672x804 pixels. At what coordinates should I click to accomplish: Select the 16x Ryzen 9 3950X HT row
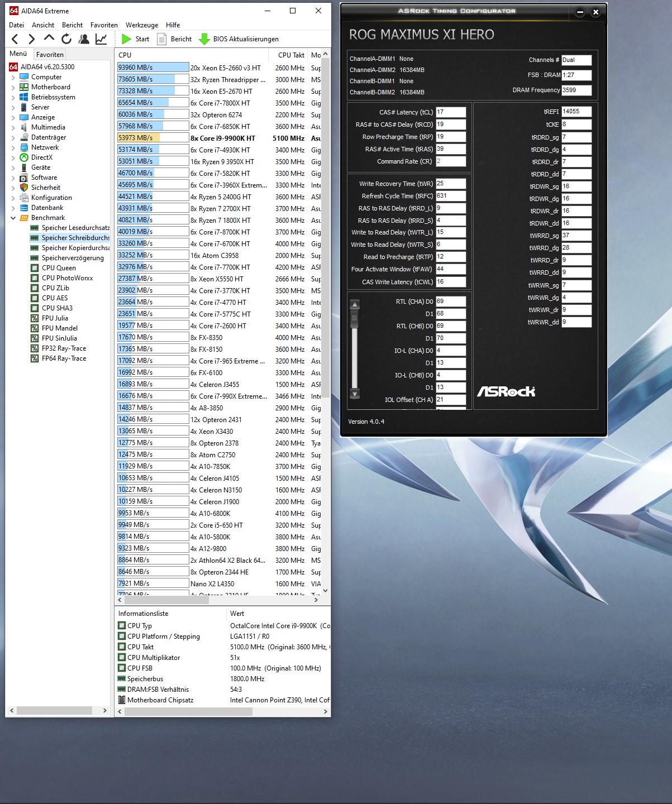click(219, 161)
